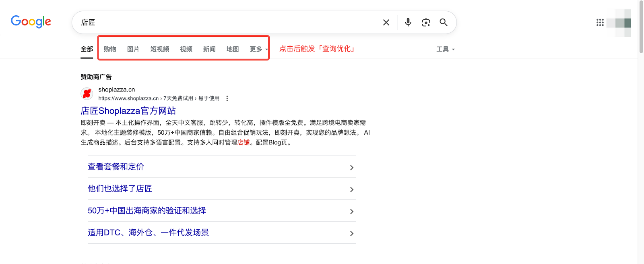644x264 pixels.
Task: Open the 适用DTC、海外仓、一件代发场景 sitelink
Action: pos(222,233)
